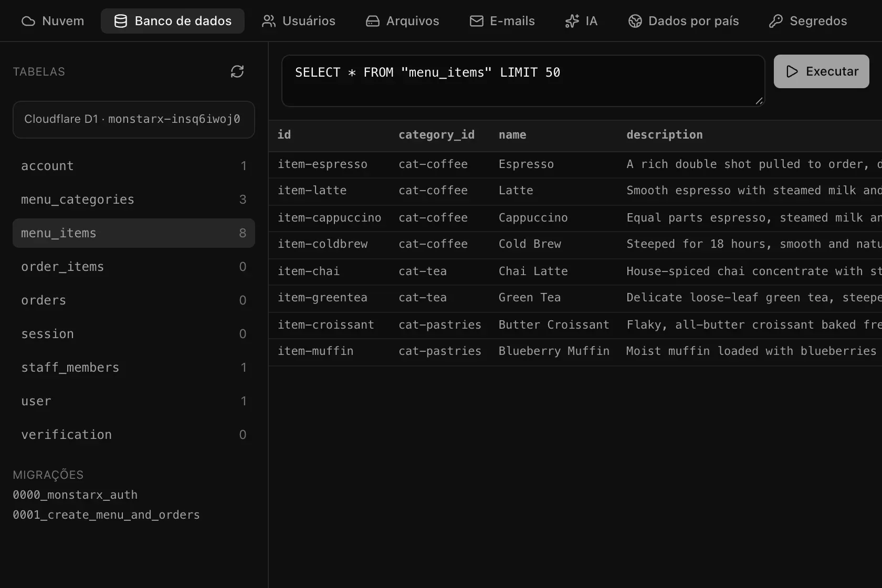Click migration 0001_create_menu_and_orders
The image size is (882, 588).
[x=106, y=515]
